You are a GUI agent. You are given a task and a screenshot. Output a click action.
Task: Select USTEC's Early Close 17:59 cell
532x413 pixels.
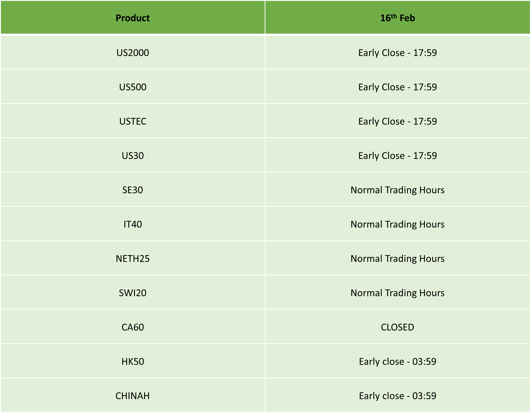[397, 122]
